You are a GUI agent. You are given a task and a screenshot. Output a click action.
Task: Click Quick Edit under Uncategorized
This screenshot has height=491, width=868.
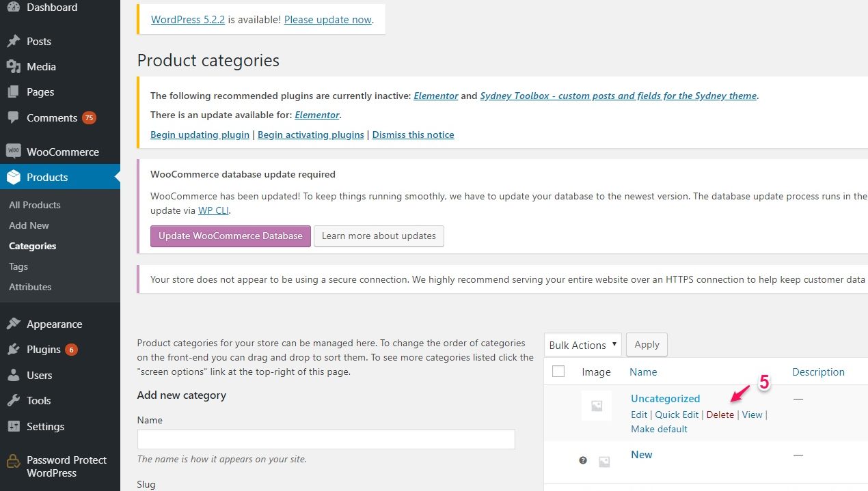677,415
